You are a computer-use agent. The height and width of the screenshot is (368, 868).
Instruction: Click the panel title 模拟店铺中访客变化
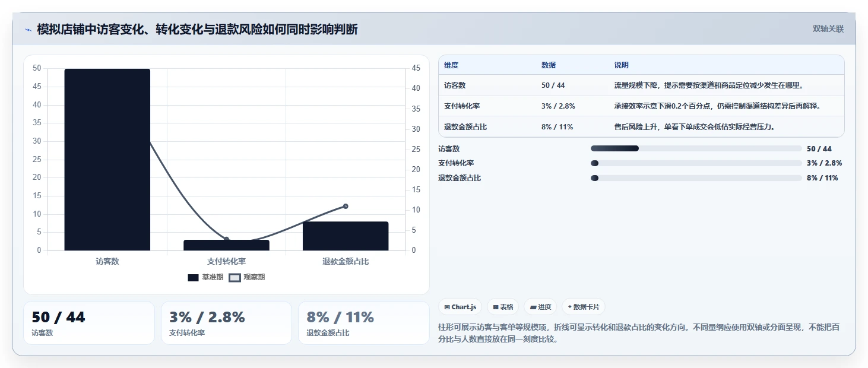pos(197,29)
